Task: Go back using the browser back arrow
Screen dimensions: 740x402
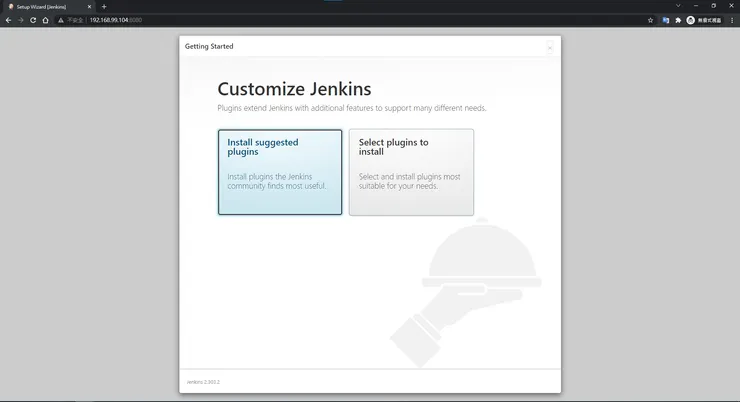Action: pos(8,20)
